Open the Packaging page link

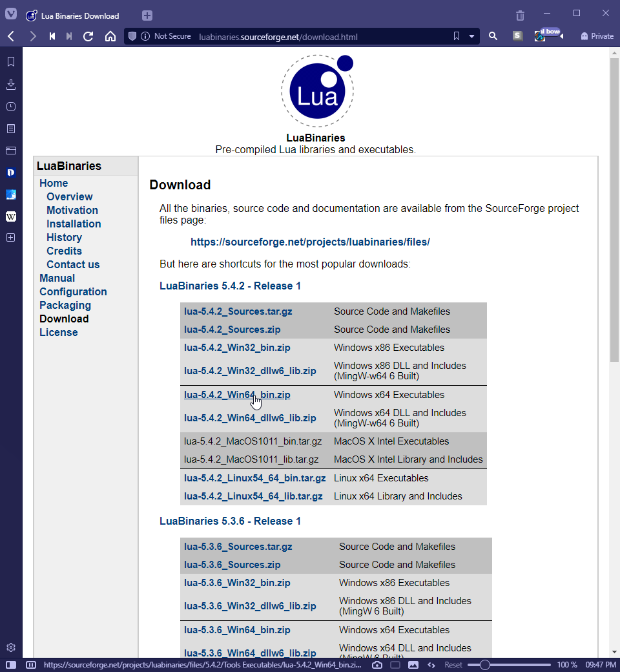point(65,305)
